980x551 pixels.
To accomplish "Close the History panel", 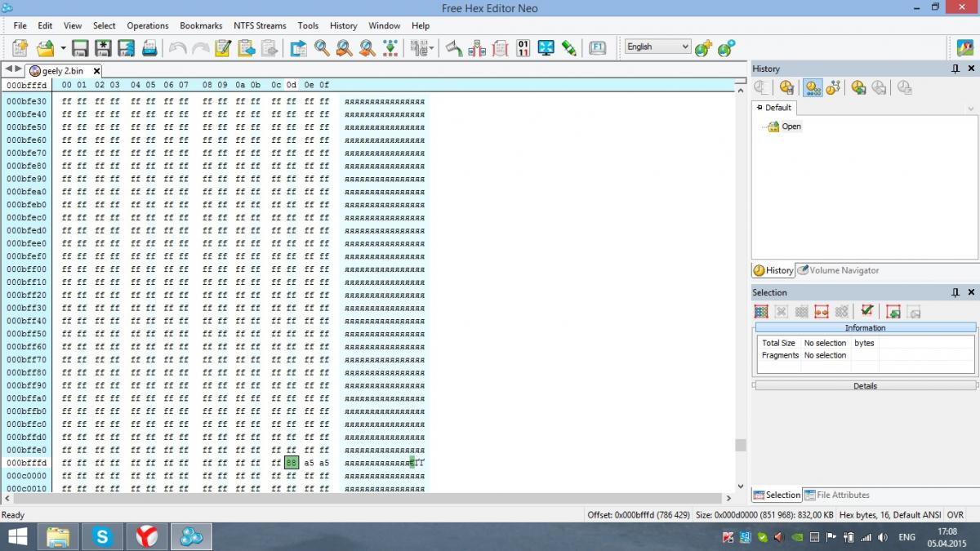I will click(971, 69).
